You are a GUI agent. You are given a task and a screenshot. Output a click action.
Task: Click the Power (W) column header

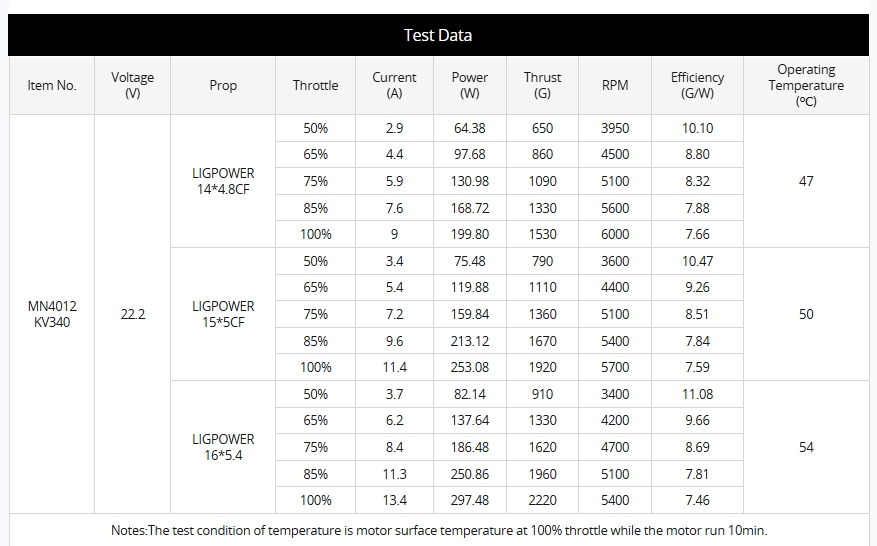[470, 85]
